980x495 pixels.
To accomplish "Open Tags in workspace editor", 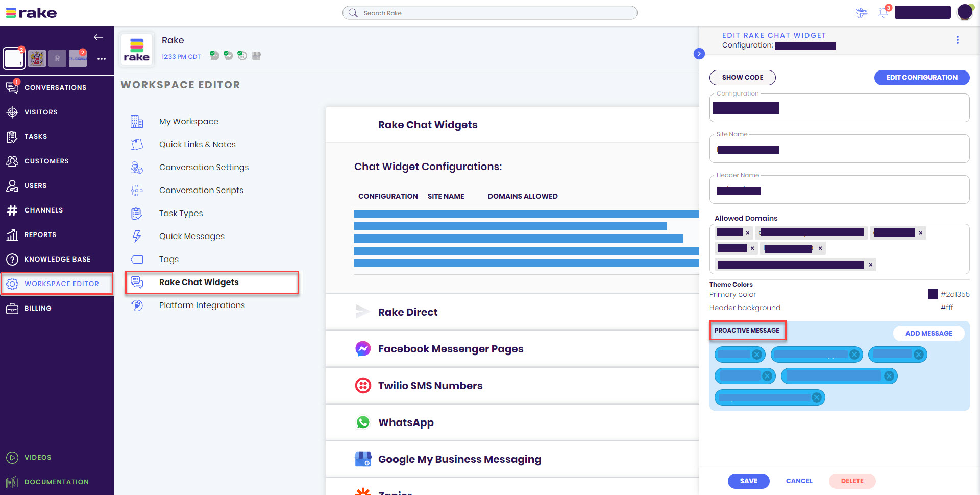I will point(169,259).
